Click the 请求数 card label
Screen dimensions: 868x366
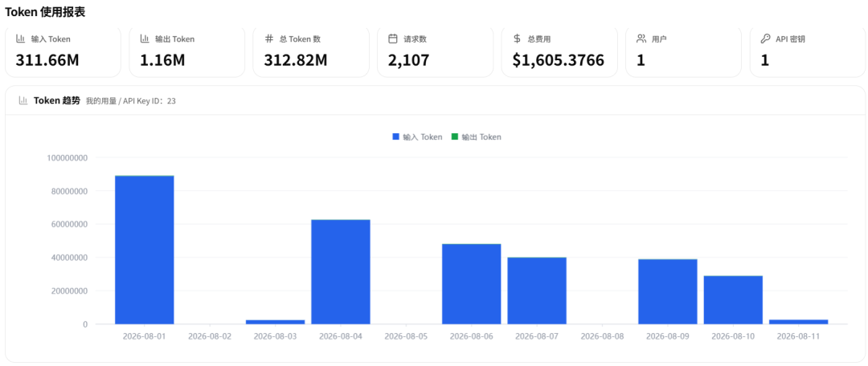[416, 39]
